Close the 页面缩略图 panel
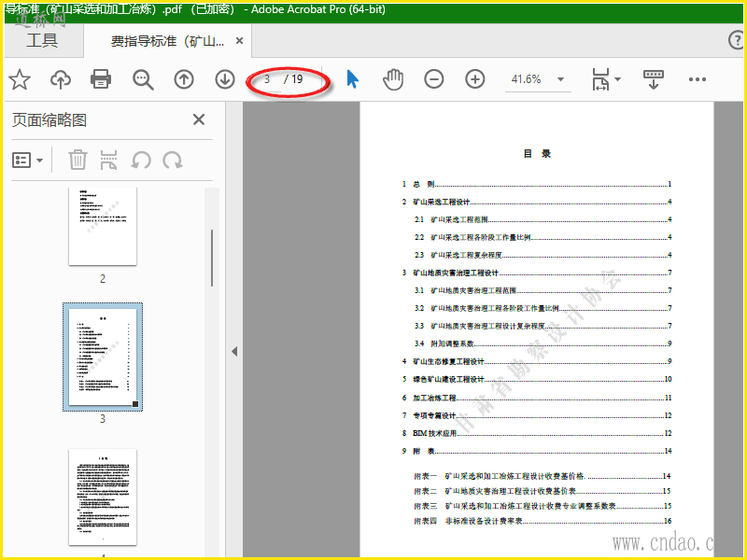747x560 pixels. 199,119
